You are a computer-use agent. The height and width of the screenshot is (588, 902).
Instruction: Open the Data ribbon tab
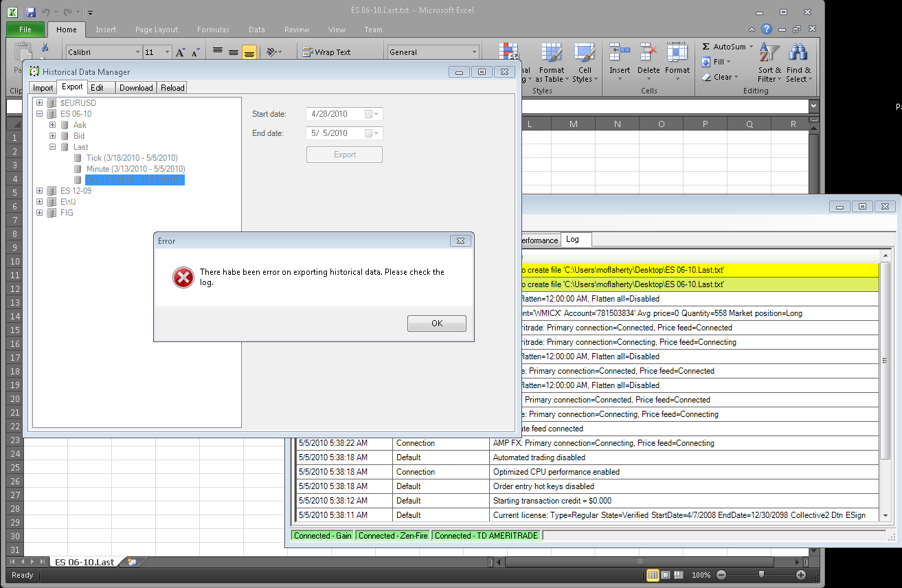(257, 30)
